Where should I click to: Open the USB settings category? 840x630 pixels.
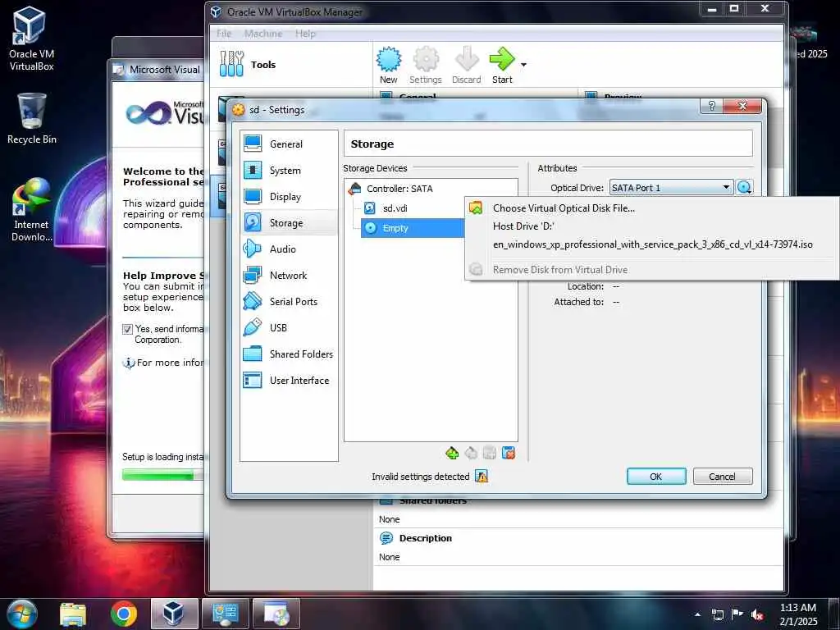click(x=288, y=328)
